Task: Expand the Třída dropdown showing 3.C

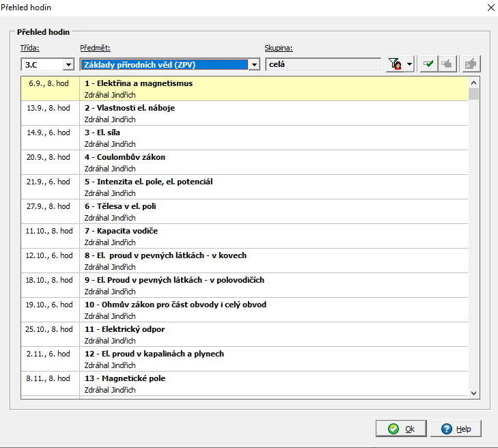Action: 68,65
